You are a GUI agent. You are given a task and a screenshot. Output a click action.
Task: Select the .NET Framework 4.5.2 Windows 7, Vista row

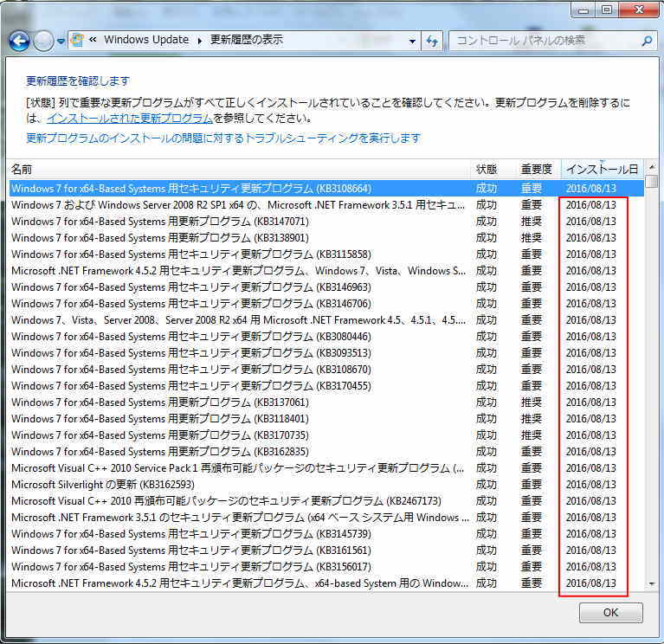[326, 271]
